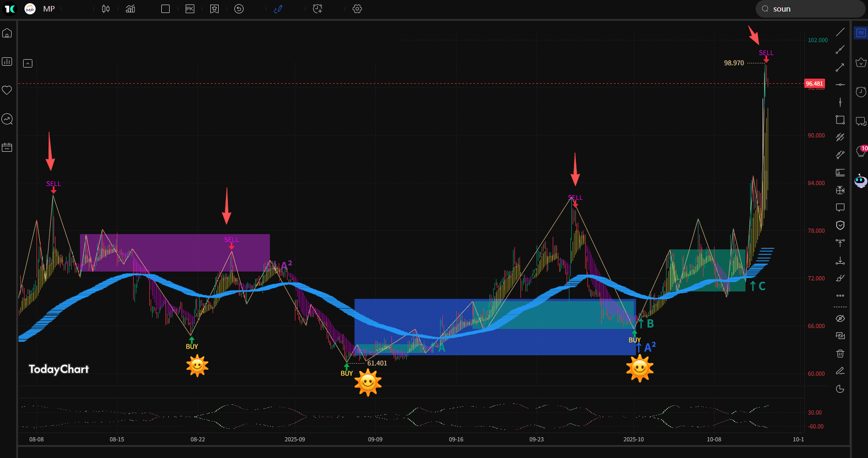The image size is (868, 458).
Task: Open the indicators chart icon
Action: point(130,9)
